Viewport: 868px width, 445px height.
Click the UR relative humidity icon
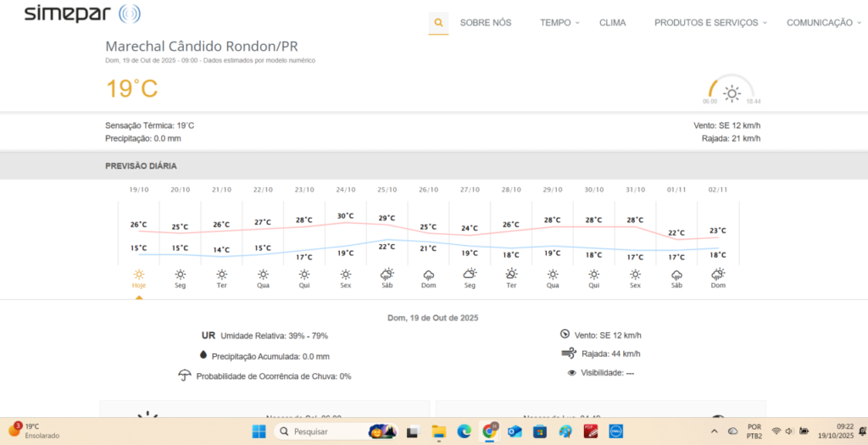209,336
